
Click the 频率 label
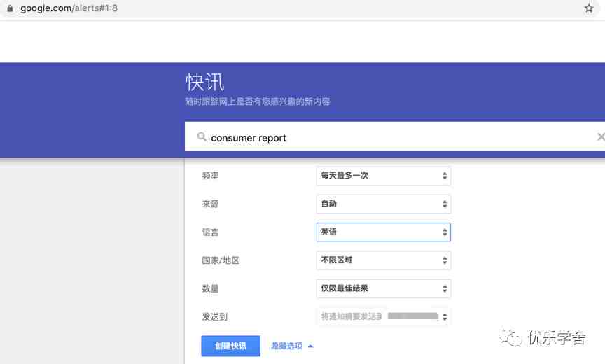[x=210, y=176]
